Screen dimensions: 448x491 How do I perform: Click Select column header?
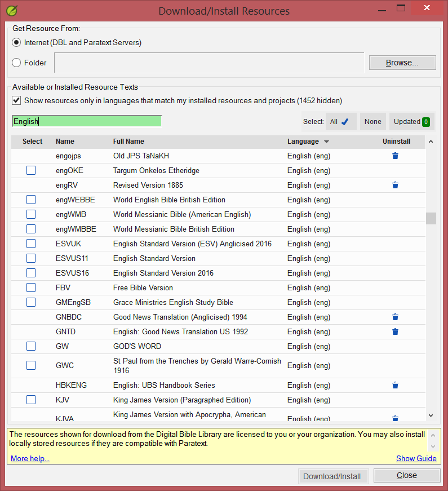point(32,141)
